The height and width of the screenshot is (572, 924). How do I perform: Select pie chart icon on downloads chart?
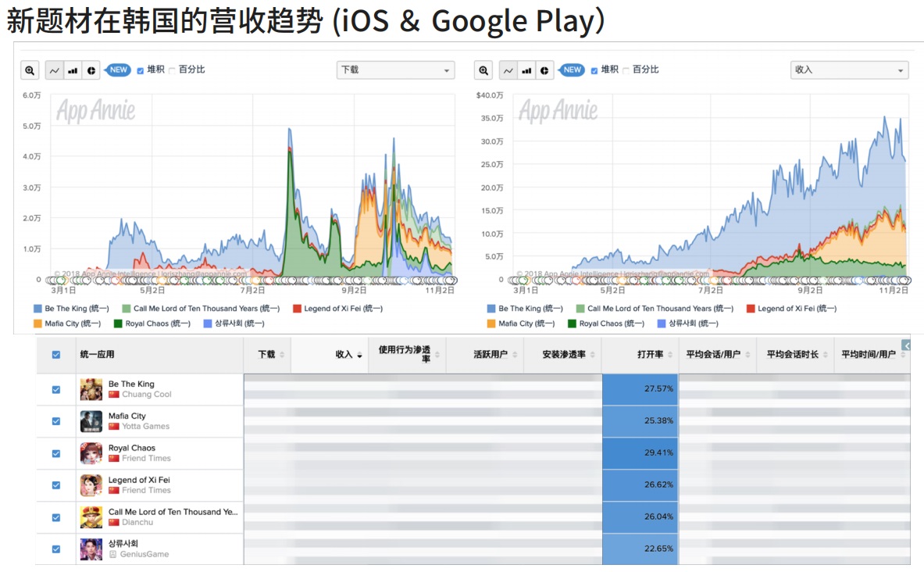[x=91, y=70]
